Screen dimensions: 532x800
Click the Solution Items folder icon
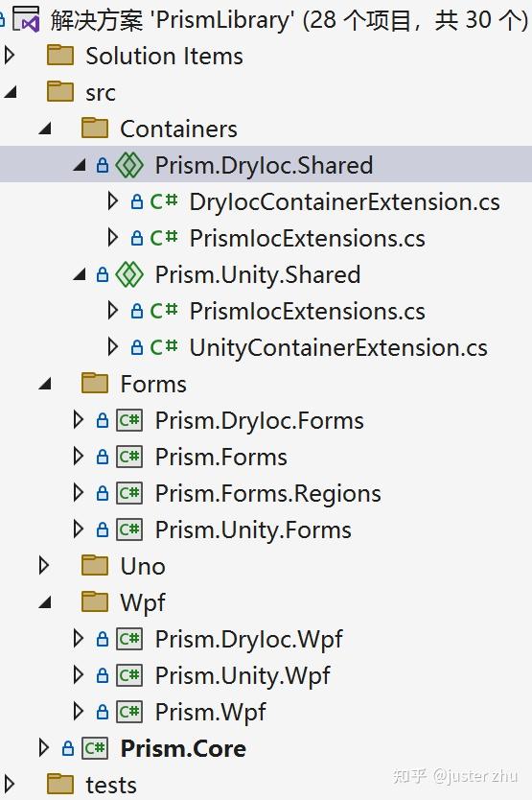coord(60,55)
